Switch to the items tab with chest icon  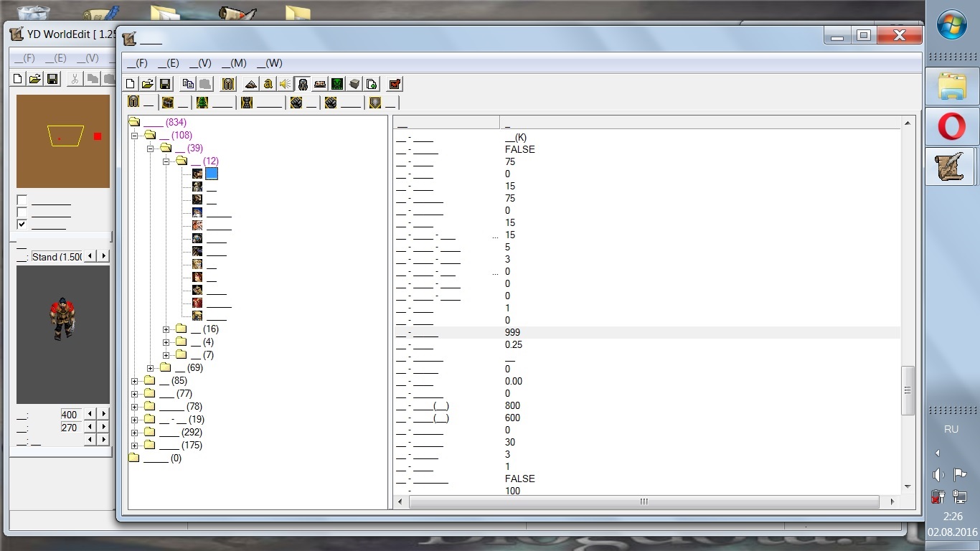[x=175, y=103]
